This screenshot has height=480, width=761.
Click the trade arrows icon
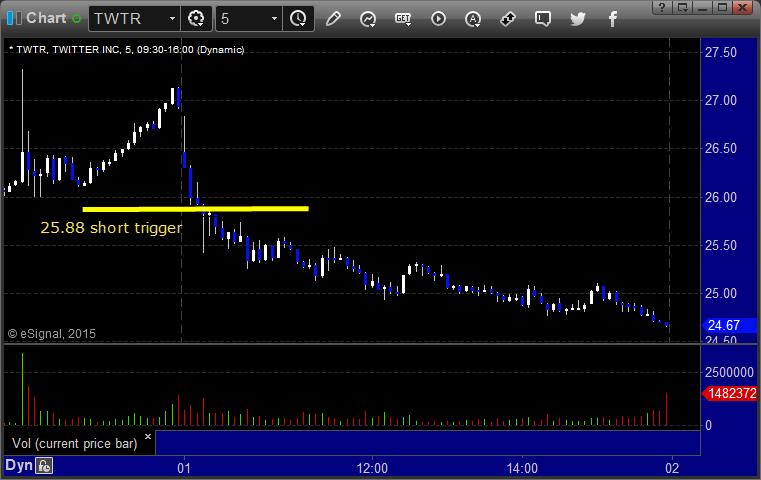508,19
